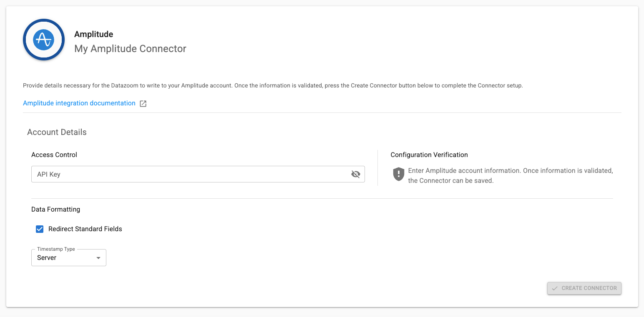The height and width of the screenshot is (317, 644).
Task: Click the checkmark icon in Create Connector
Action: coord(555,288)
